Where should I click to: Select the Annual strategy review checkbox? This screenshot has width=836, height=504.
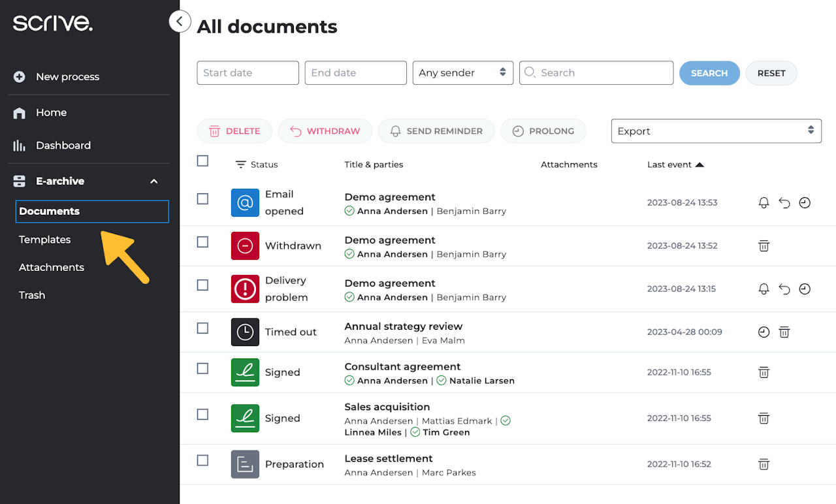[x=202, y=328]
